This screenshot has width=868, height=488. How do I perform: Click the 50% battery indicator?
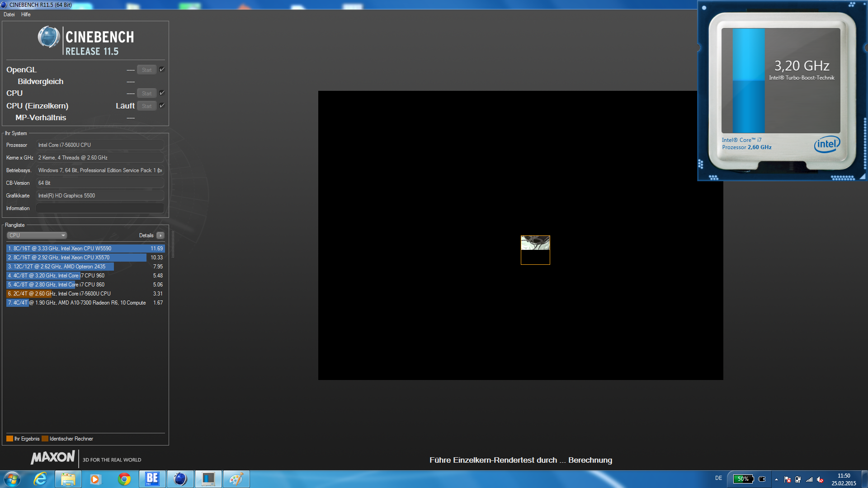click(x=743, y=479)
